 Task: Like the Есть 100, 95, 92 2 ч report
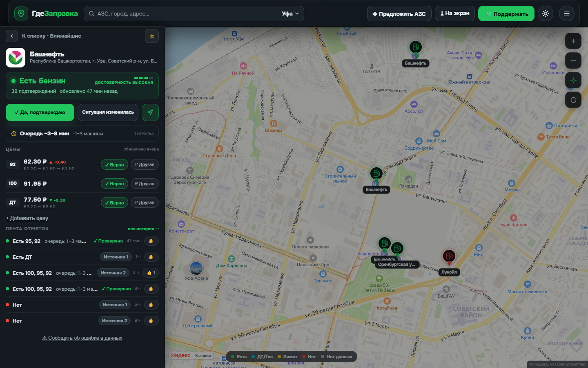tap(151, 273)
